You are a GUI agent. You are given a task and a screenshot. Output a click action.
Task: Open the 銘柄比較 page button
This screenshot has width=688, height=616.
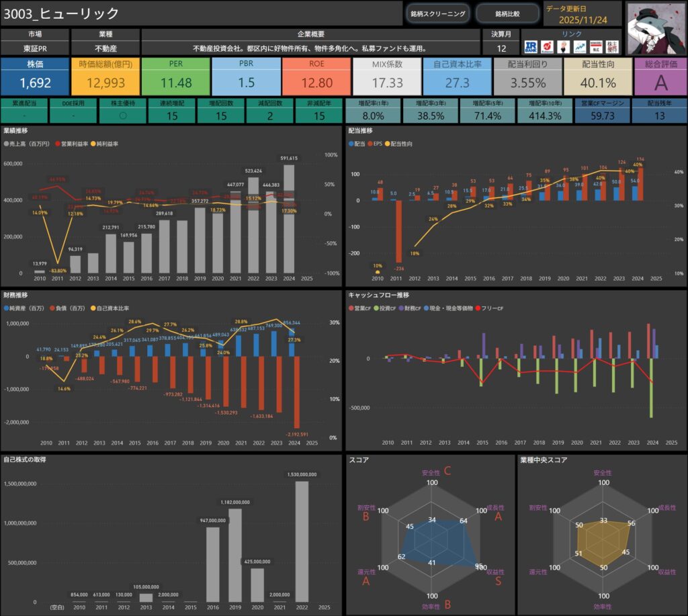pyautogui.click(x=507, y=13)
